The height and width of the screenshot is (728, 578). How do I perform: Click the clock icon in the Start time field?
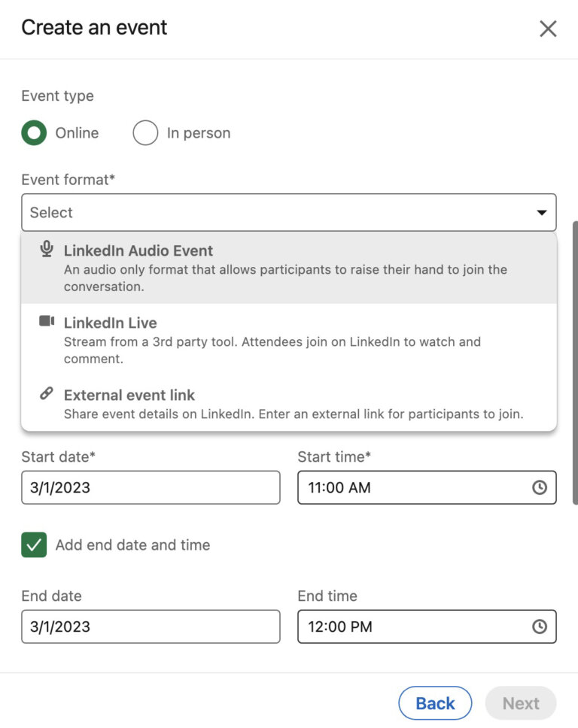[540, 487]
